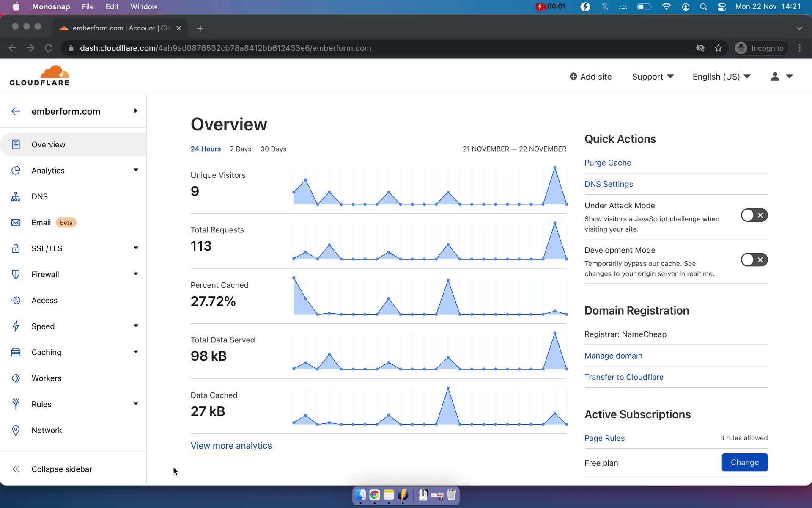The width and height of the screenshot is (812, 508).
Task: Open the account menu caret
Action: 789,76
